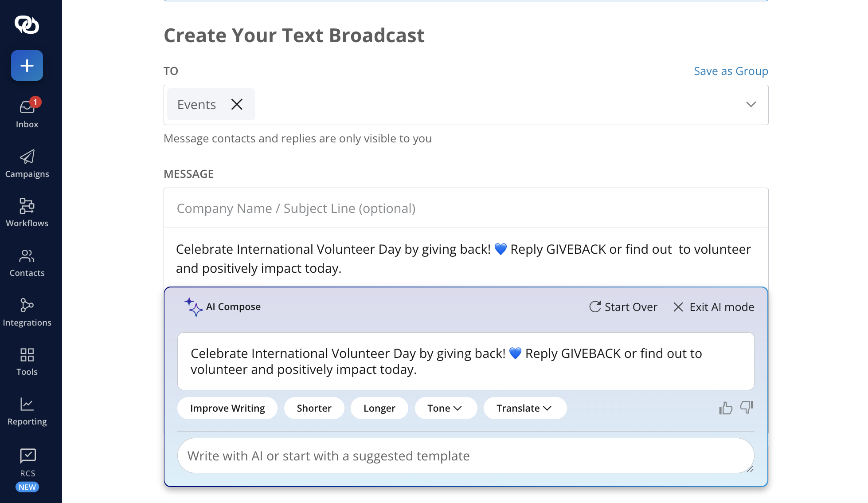Click the Company Name subject line field
The width and height of the screenshot is (868, 503).
(x=465, y=208)
